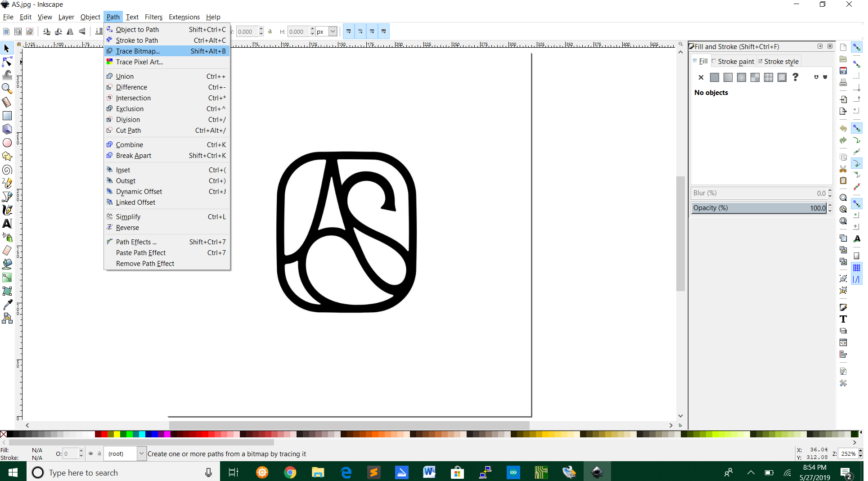Screen dimensions: 868x481
Task: Select the Spray tool
Action: (x=7, y=237)
